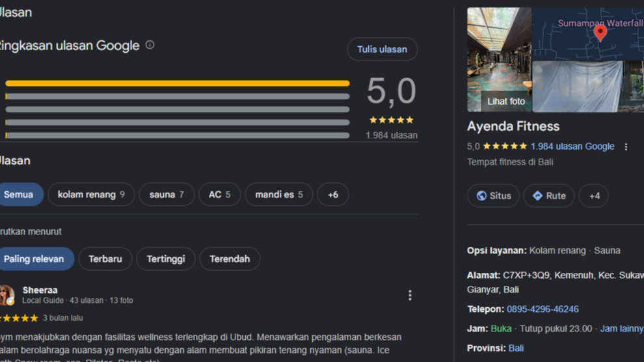Sort reviews by Tertinggi
Image resolution: width=644 pixels, height=362 pixels.
point(165,259)
